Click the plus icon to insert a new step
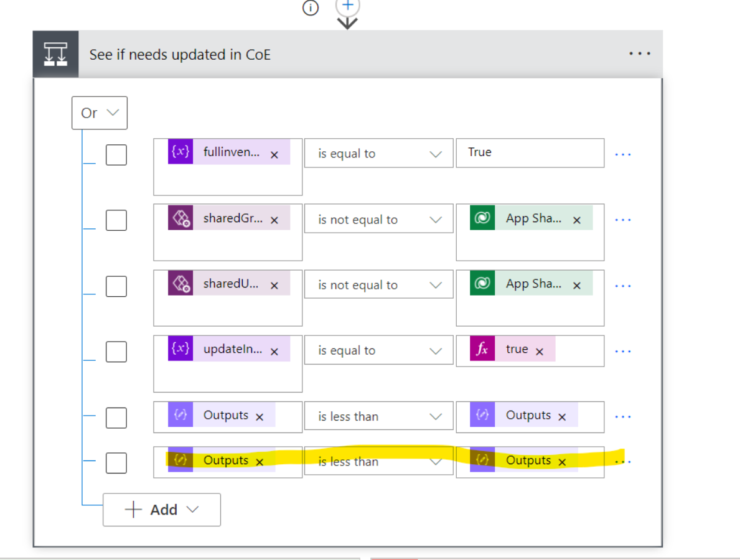Screen dimensions: 740x560 coord(347,5)
